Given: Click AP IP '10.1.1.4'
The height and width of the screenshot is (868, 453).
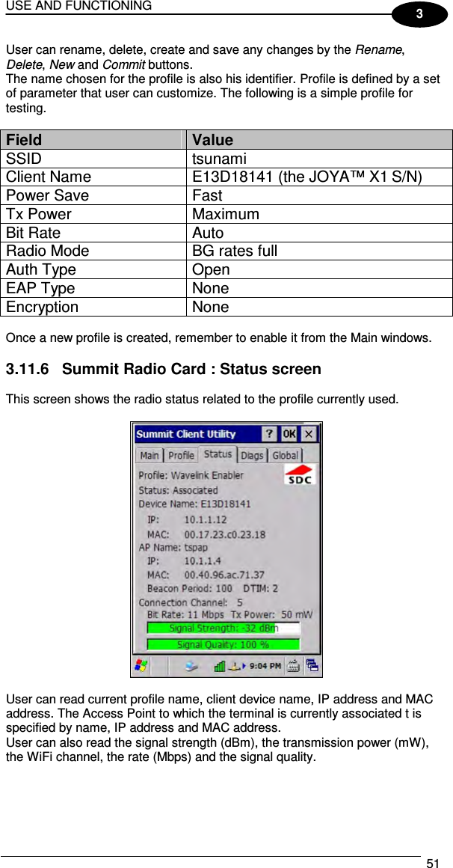Looking at the screenshot, I should pos(203,560).
